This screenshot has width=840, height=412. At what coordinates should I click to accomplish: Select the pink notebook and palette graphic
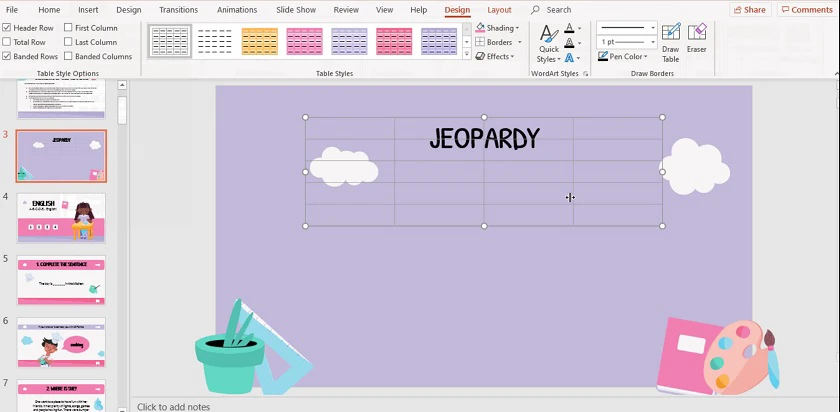[x=718, y=356]
